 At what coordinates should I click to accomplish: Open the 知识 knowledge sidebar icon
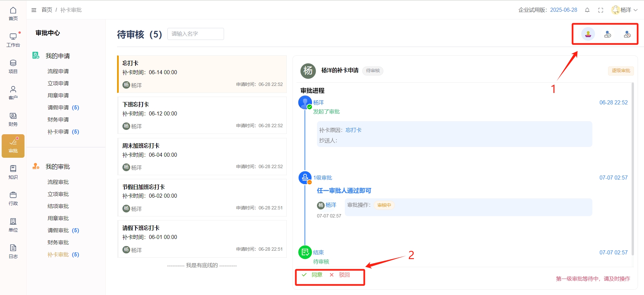pyautogui.click(x=13, y=172)
